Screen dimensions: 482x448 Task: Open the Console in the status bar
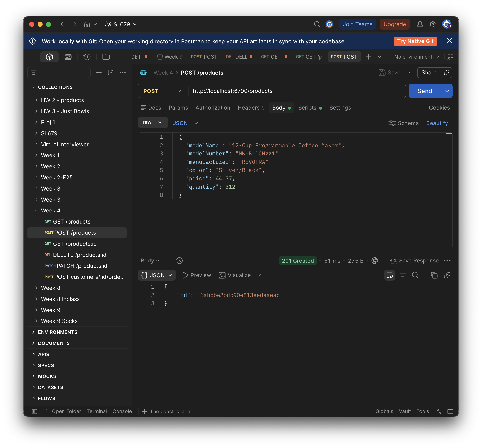pos(122,411)
